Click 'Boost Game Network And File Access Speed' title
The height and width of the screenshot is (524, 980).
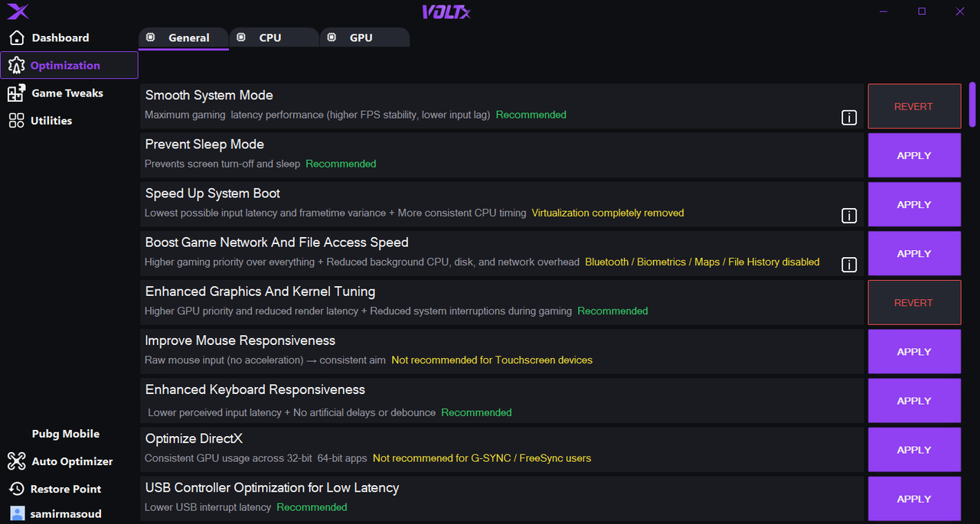click(x=276, y=242)
